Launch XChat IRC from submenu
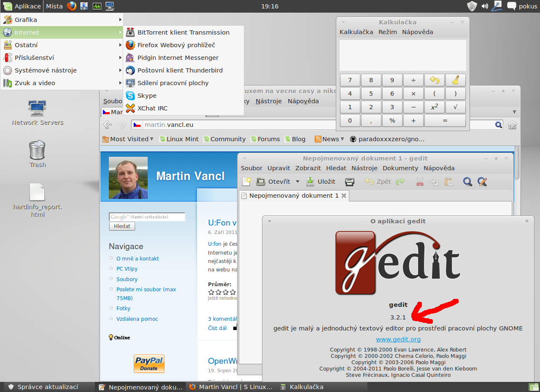Image resolution: width=540 pixels, height=392 pixels. click(x=184, y=108)
